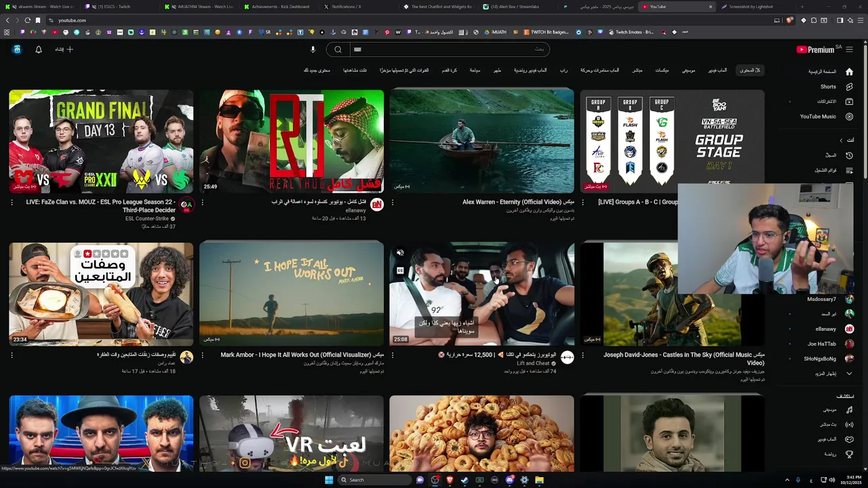Open the I Hope It All Works Out thumbnail
This screenshot has width=868, height=488.
(x=292, y=294)
